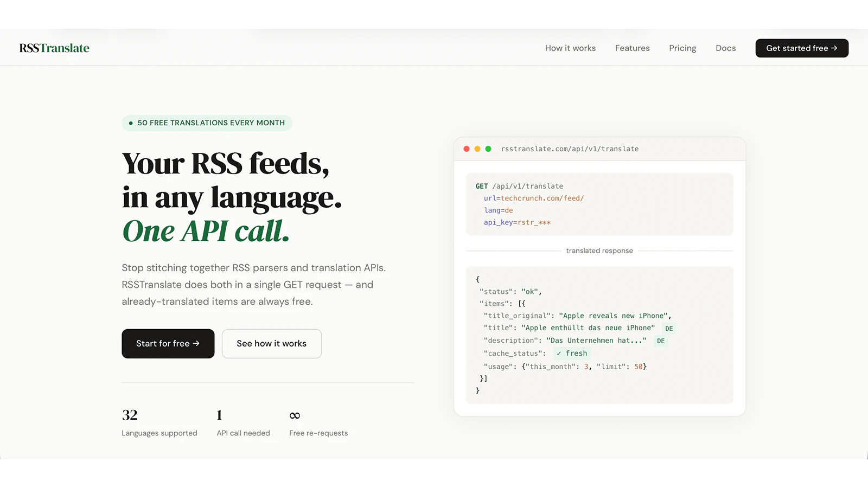Click the paragraph starting Stop stitching together

coord(254,285)
